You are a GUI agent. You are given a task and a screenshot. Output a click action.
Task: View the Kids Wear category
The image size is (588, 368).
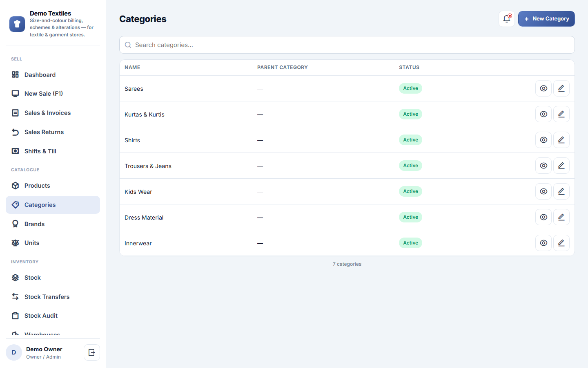tap(543, 191)
